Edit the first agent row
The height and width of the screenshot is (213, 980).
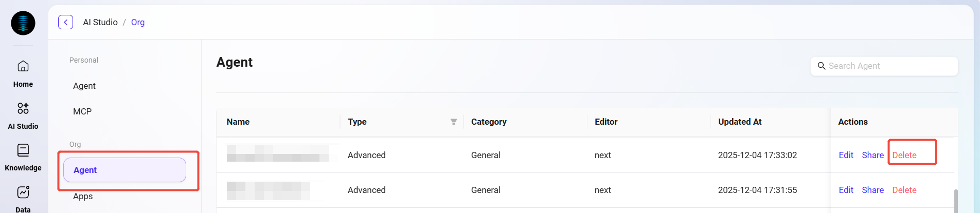point(846,155)
